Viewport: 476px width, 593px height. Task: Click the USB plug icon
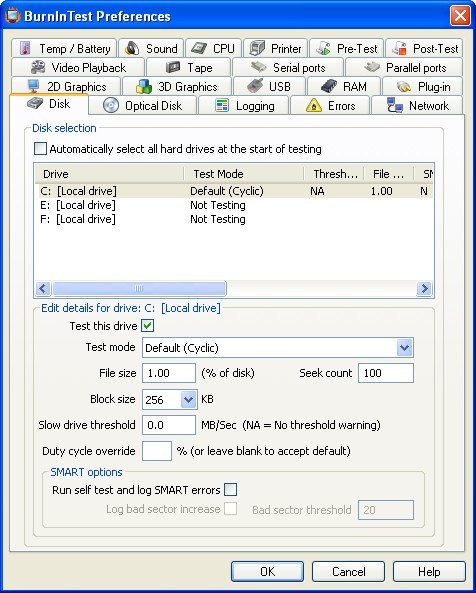click(x=255, y=86)
